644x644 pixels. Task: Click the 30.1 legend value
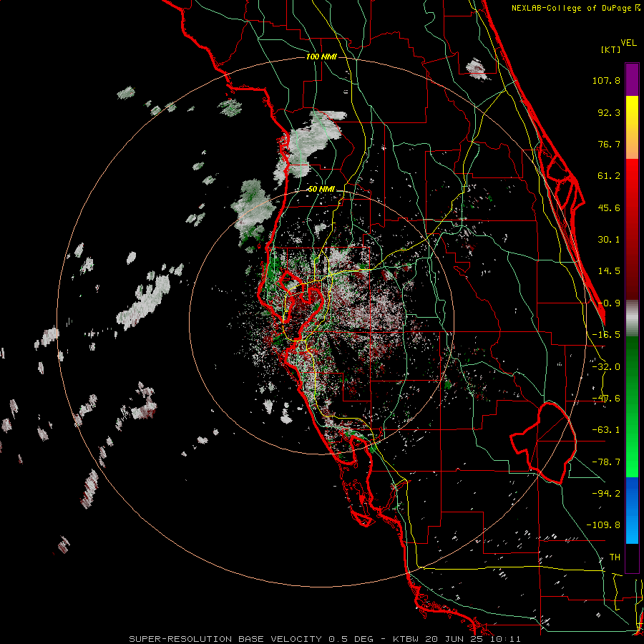click(x=609, y=240)
